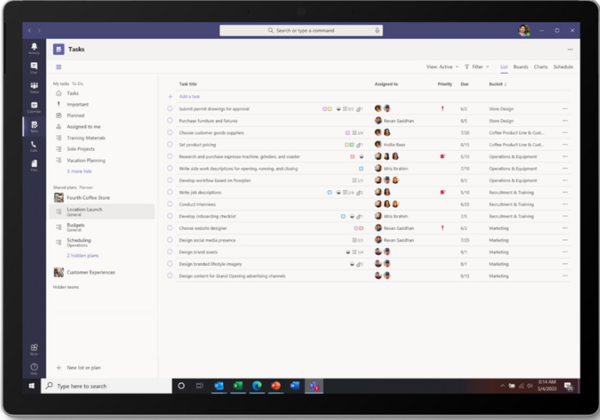Mark Design brand assets complete

pos(170,252)
